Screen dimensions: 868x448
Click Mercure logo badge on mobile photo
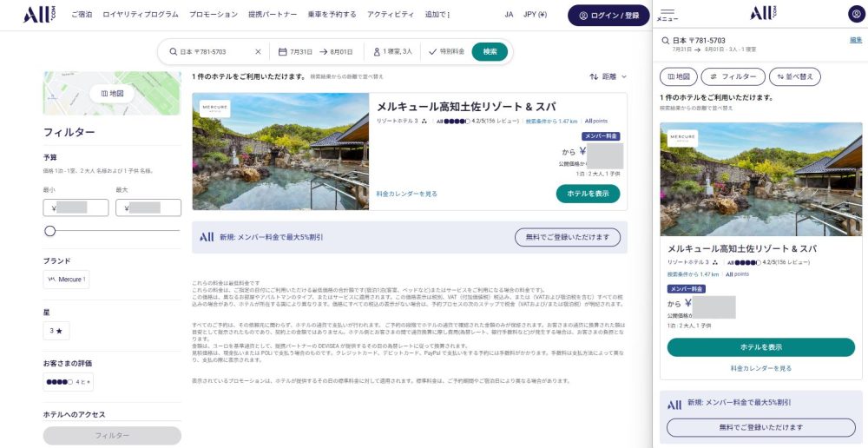pyautogui.click(x=682, y=138)
